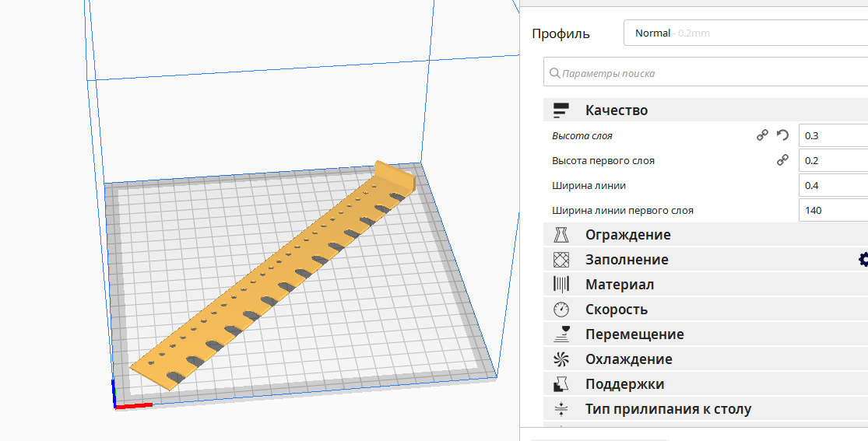Click Ширина линии первого слоя field showing 140
The width and height of the screenshot is (868, 441).
(833, 210)
